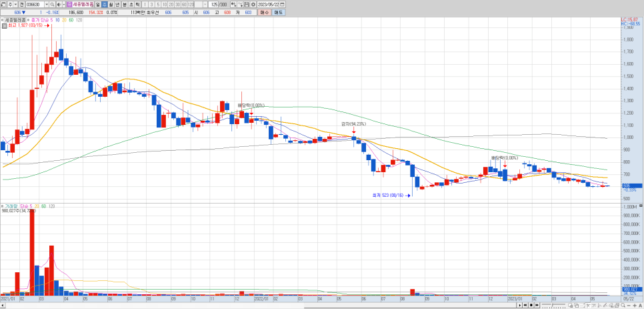Viewport: 644px width, 309px height.
Task: Click the A text tool icon at bottom
Action: (640, 305)
